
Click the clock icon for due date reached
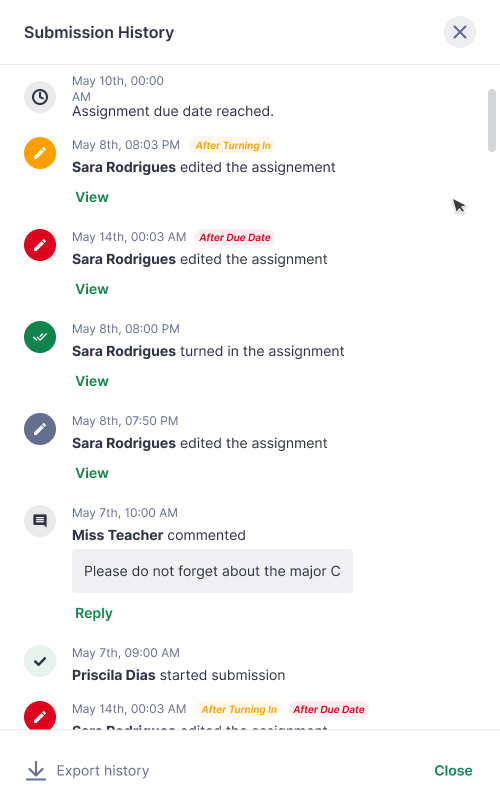[x=40, y=97]
